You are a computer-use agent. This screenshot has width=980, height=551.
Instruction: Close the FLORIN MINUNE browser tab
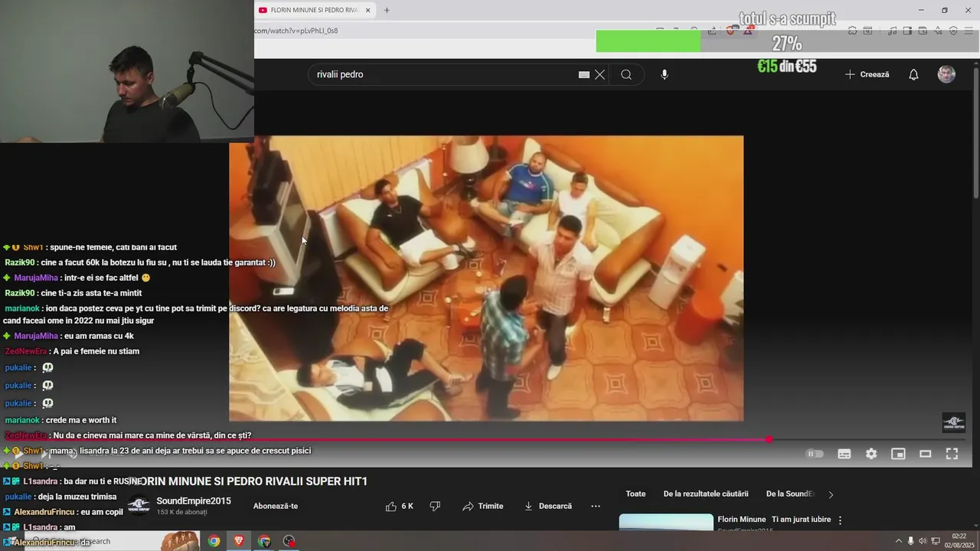click(x=367, y=10)
